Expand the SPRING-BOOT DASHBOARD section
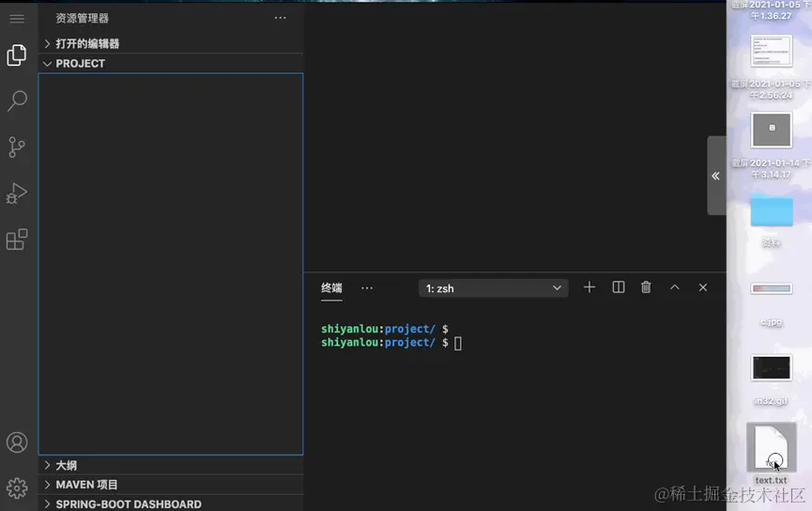This screenshot has height=511, width=812. (171, 503)
